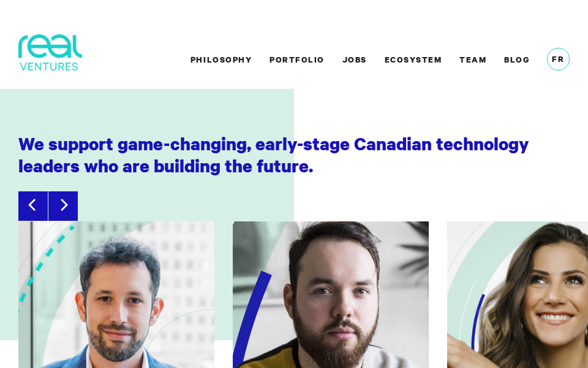The width and height of the screenshot is (588, 368).
Task: Switch site language to FR
Action: (558, 59)
